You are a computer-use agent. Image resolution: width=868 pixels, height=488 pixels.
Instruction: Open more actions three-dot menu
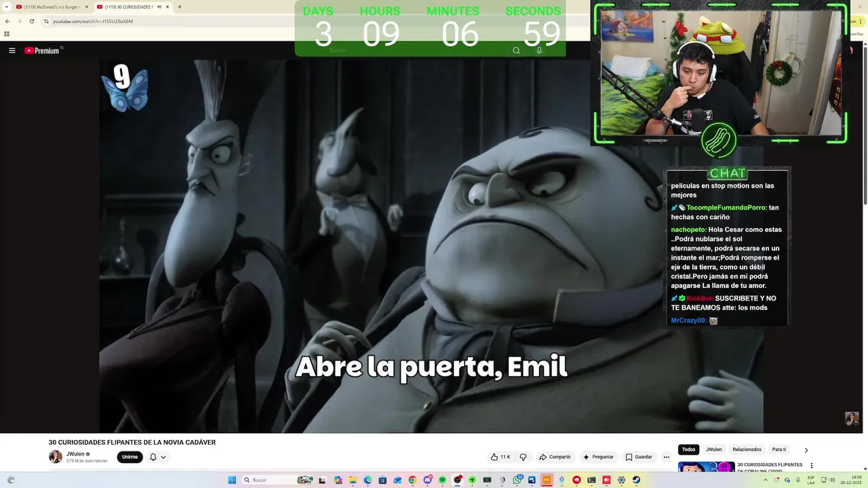(x=667, y=457)
